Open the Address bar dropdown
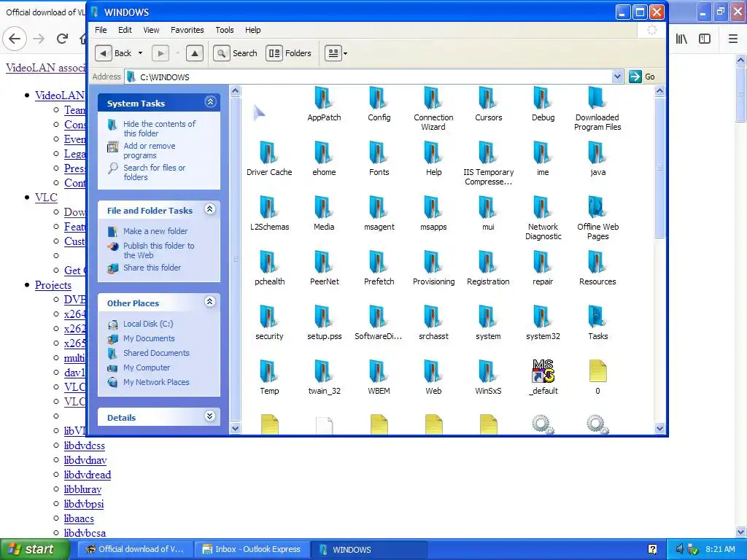Screen dimensions: 747x560 coord(617,77)
